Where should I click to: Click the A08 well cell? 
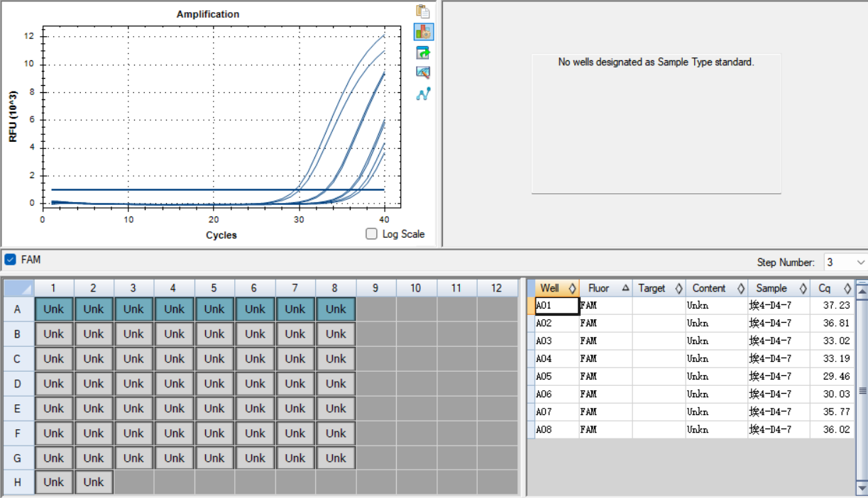coord(556,430)
